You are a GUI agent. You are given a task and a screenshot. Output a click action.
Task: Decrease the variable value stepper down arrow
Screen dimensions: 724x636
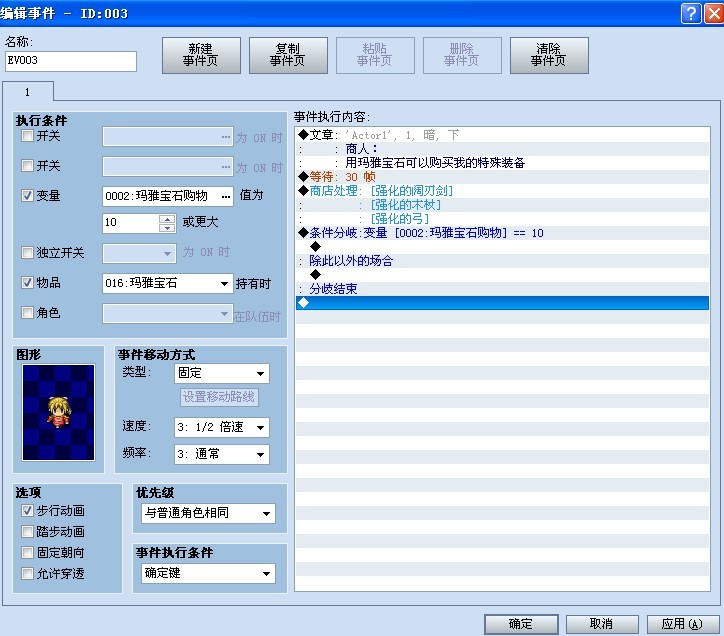[x=167, y=227]
